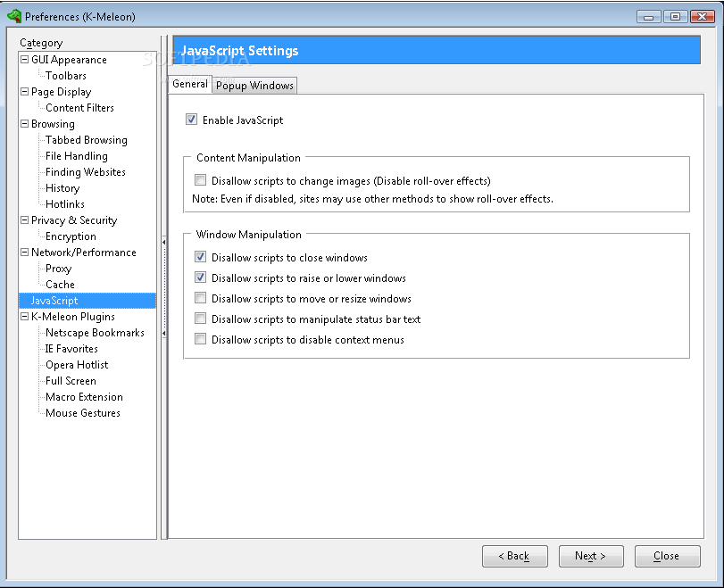This screenshot has width=724, height=588.
Task: Check Disallow scripts to manipulate status bar text
Action: [x=200, y=319]
